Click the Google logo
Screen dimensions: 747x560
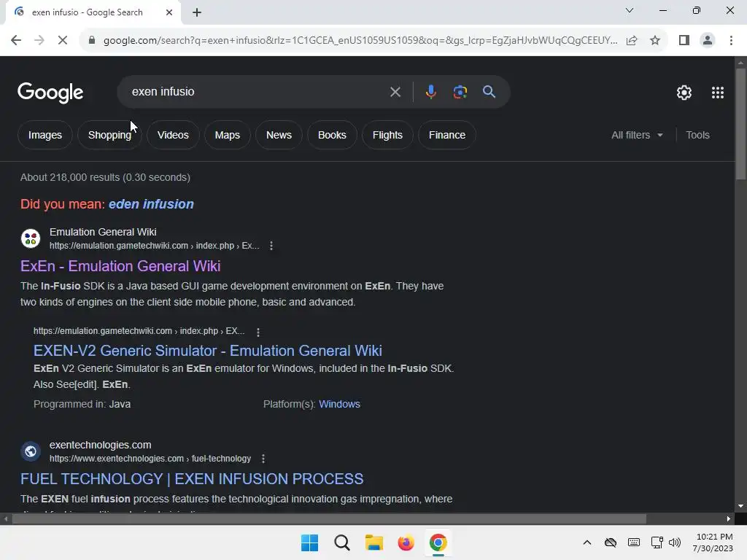[x=50, y=93]
